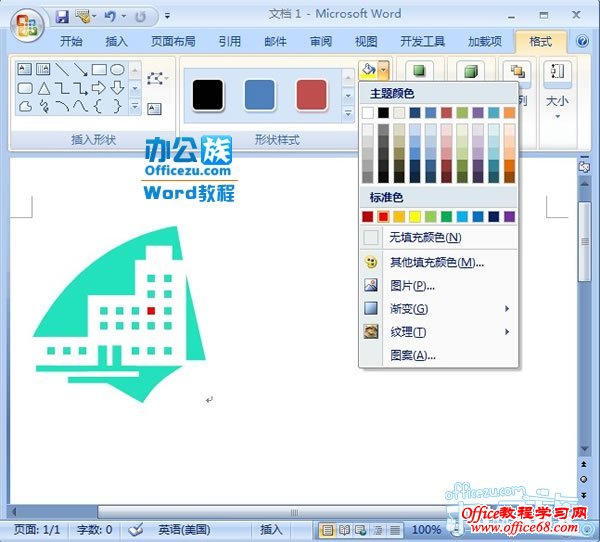Image resolution: width=600 pixels, height=542 pixels.
Task: Click the 100% zoom level
Action: coord(426,530)
